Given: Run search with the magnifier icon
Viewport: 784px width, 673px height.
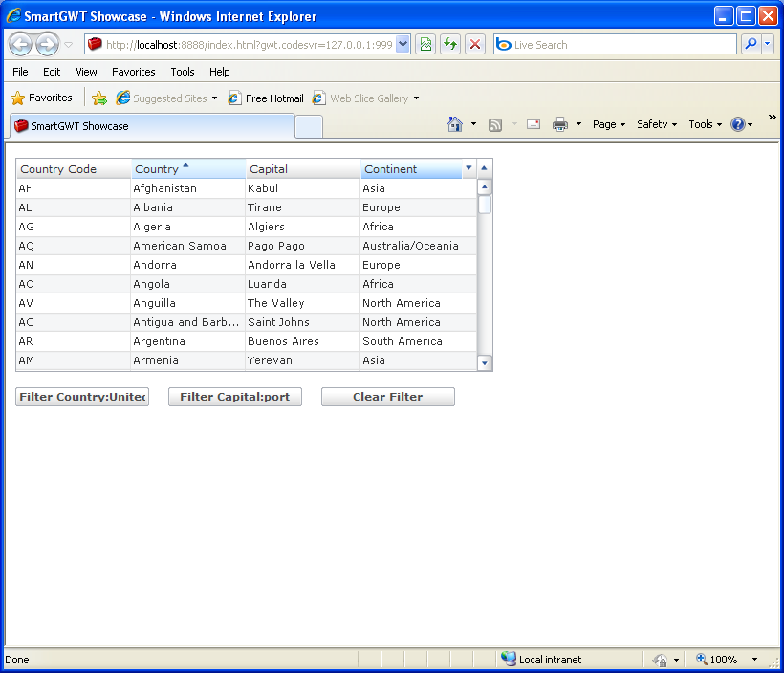Looking at the screenshot, I should [751, 45].
